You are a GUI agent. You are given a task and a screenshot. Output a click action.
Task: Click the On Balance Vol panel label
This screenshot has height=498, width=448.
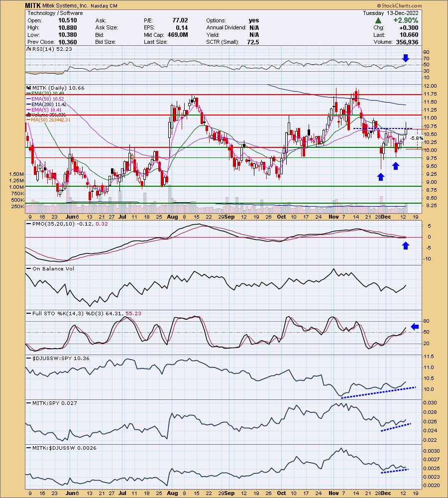[x=53, y=269]
